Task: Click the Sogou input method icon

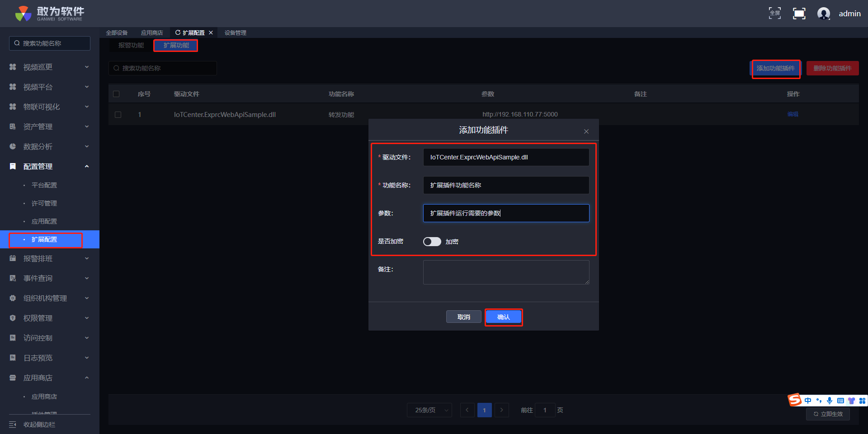Action: pos(795,400)
